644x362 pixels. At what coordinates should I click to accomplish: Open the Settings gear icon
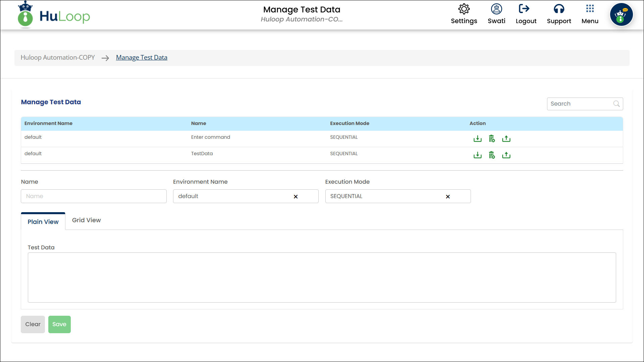coord(464,9)
